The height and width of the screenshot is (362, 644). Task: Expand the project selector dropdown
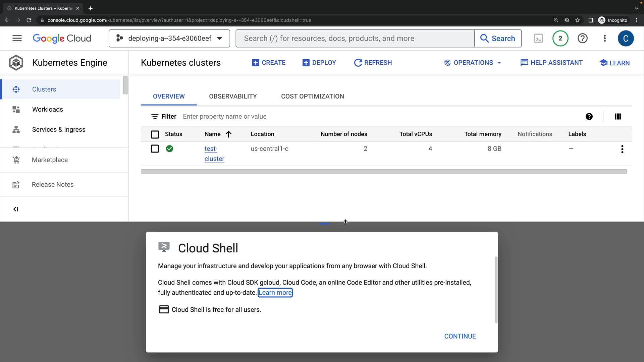(x=169, y=38)
